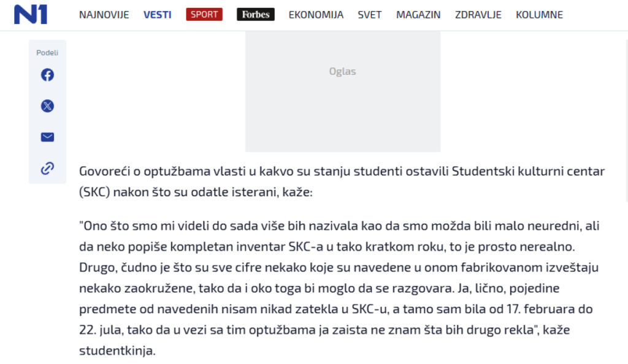Click the Podeli share label
The height and width of the screenshot is (364, 628).
(47, 53)
